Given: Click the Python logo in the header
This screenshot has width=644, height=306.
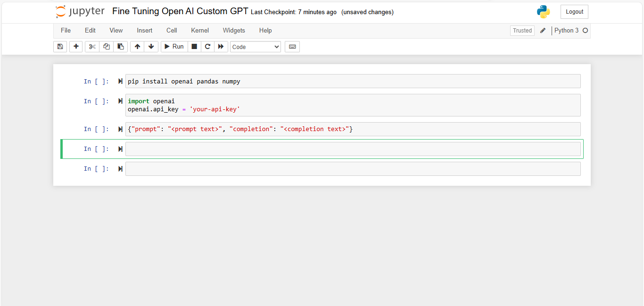Looking at the screenshot, I should pos(543,11).
